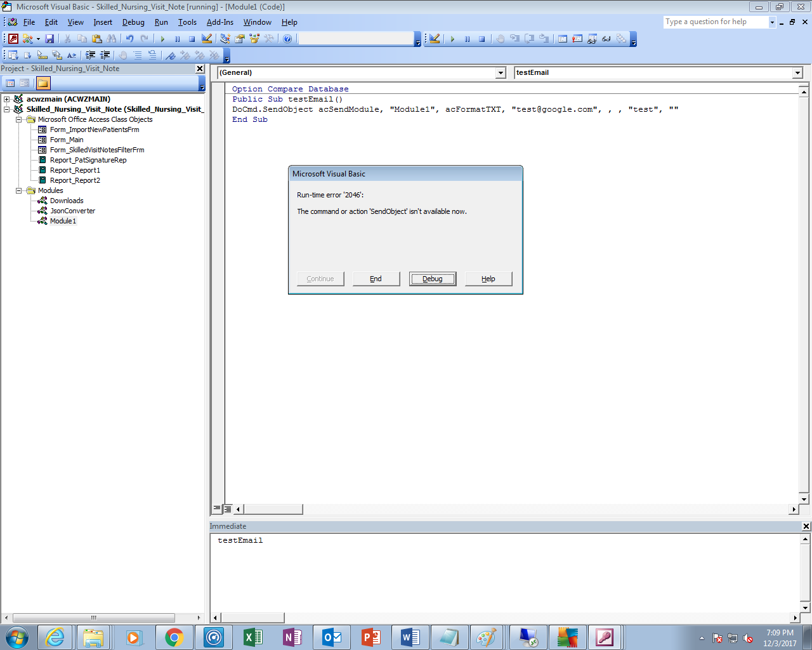
Task: Click Reset on the Debug toolbar
Action: coord(481,39)
